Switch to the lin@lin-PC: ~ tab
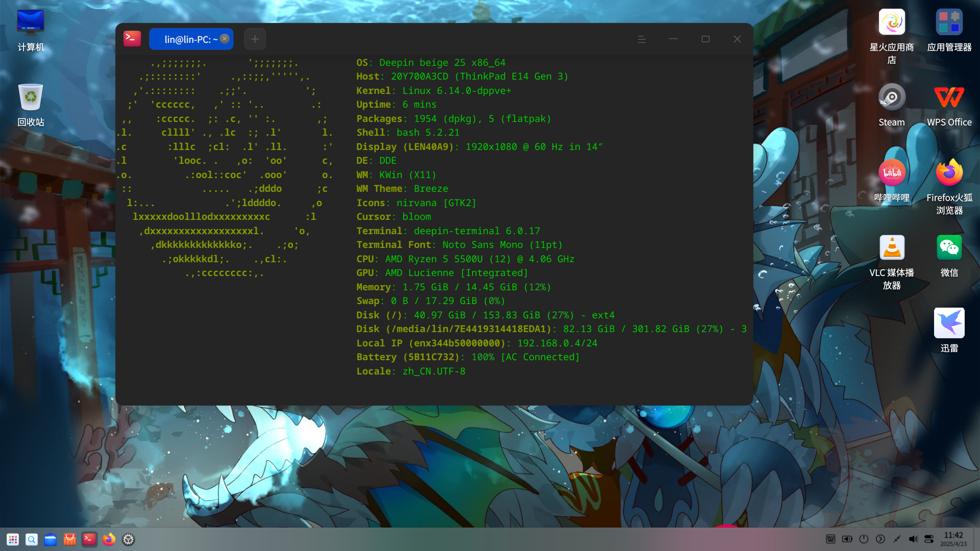Viewport: 980px width, 551px height. [191, 39]
